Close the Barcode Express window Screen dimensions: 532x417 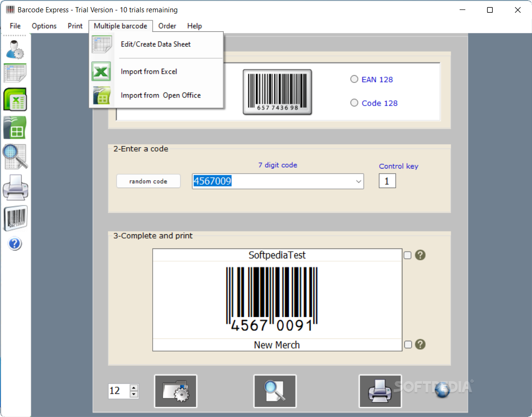click(517, 10)
